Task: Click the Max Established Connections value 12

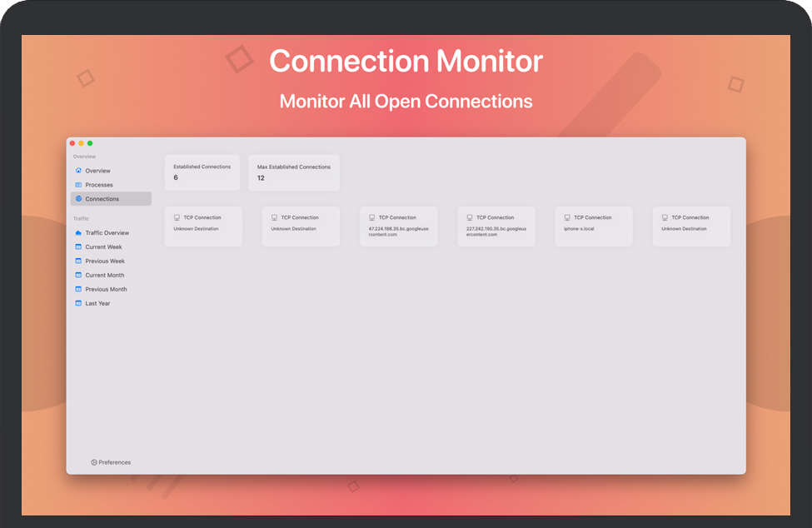Action: click(x=261, y=178)
